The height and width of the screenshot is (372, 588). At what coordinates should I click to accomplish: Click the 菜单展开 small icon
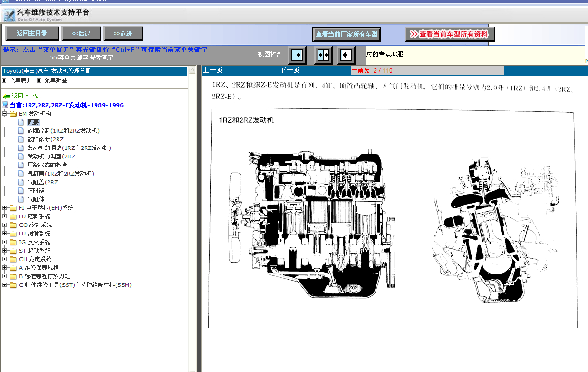pos(4,80)
